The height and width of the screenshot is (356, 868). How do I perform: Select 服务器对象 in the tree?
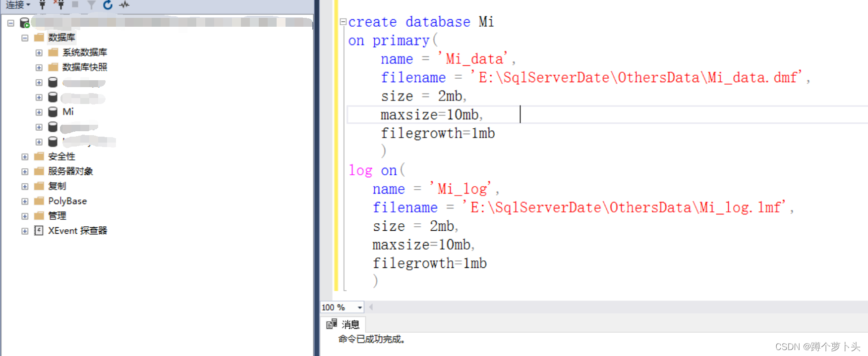[70, 171]
